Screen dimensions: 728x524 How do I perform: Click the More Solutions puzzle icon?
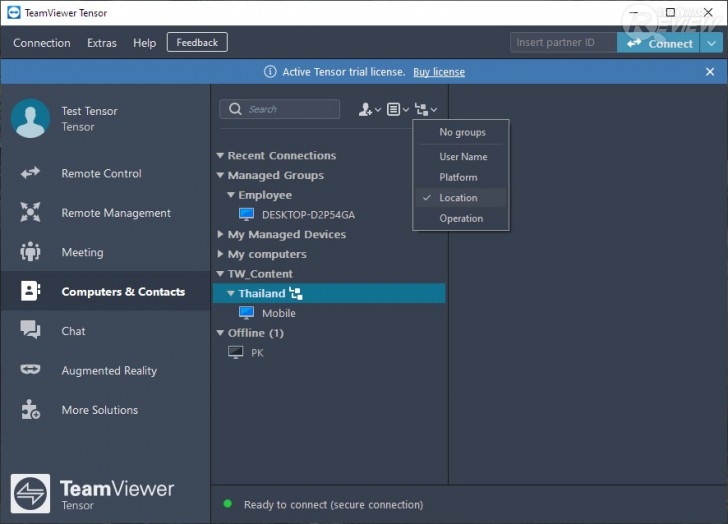click(30, 409)
